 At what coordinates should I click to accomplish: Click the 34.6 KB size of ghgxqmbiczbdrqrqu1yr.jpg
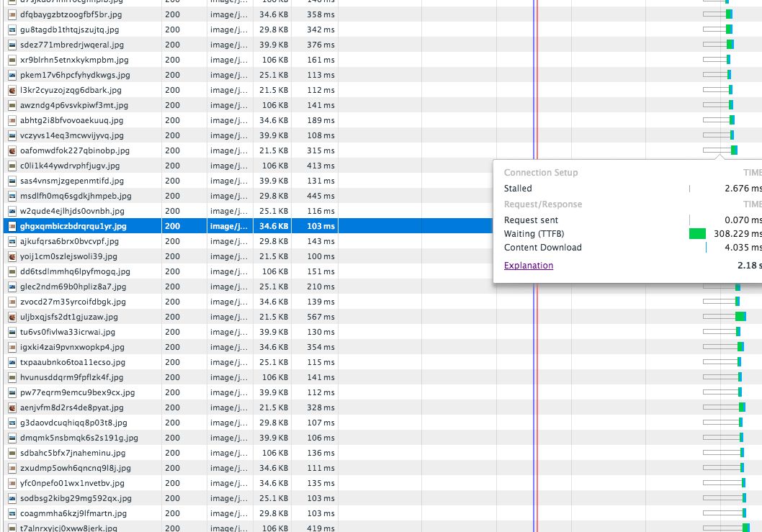274,226
